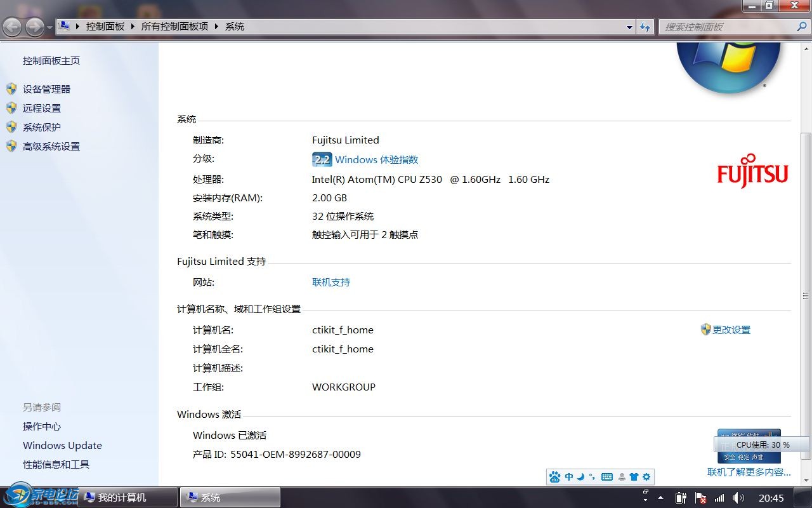This screenshot has width=812, height=508.
Task: Open the IME settings gear icon
Action: pyautogui.click(x=646, y=477)
